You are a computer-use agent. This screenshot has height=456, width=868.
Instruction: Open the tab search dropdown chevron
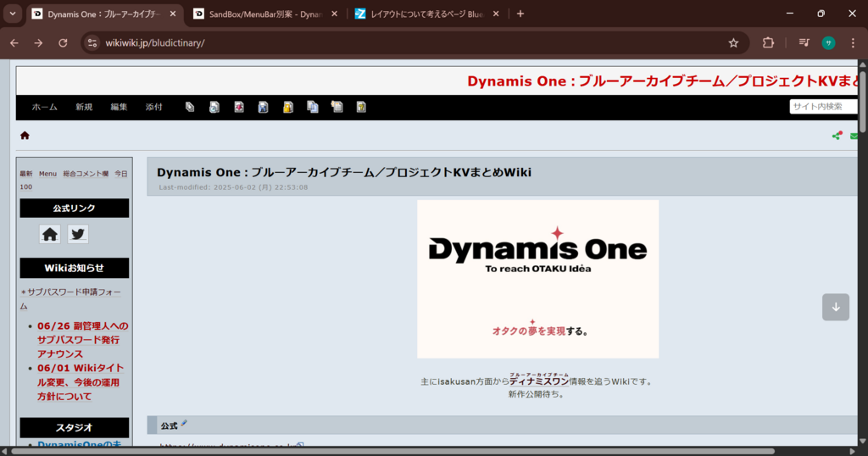point(12,14)
